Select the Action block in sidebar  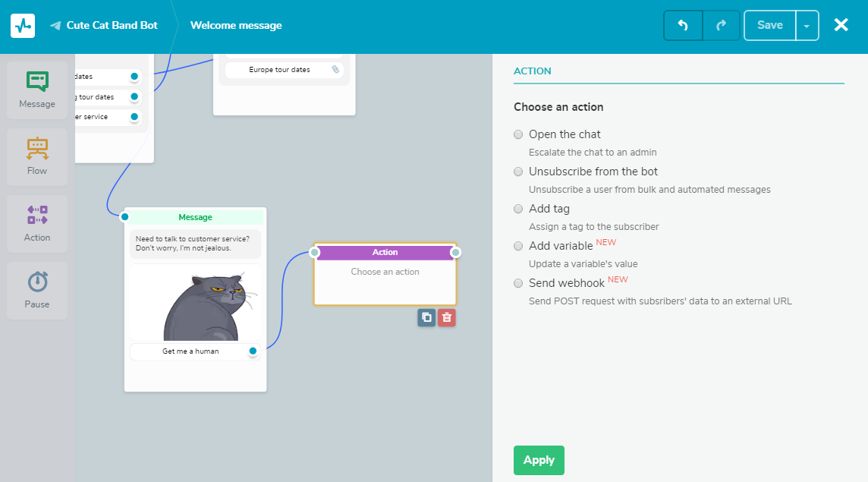(37, 224)
